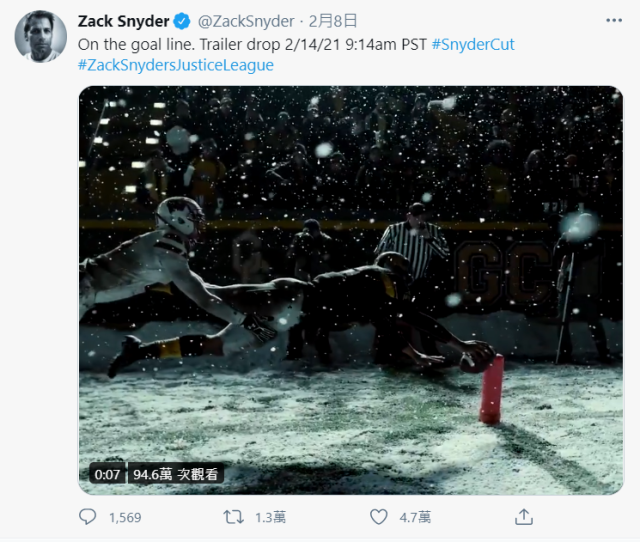
Task: Like the tweet with the heart icon
Action: pyautogui.click(x=378, y=517)
